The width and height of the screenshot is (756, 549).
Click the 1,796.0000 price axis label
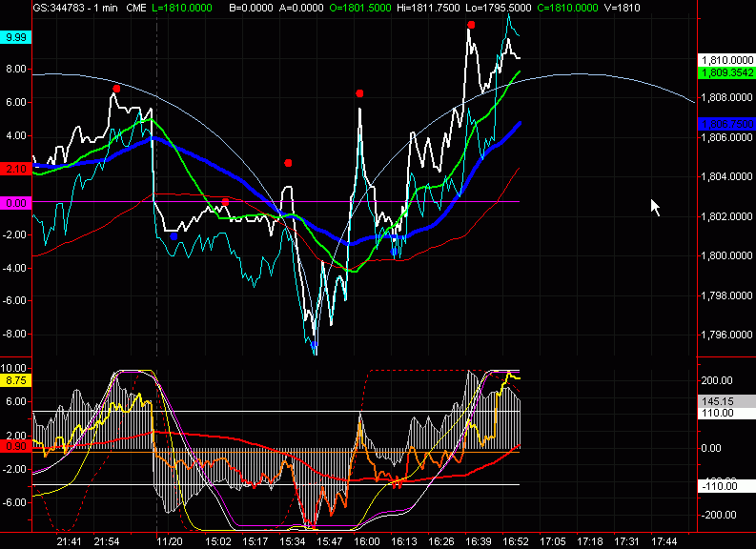point(726,335)
